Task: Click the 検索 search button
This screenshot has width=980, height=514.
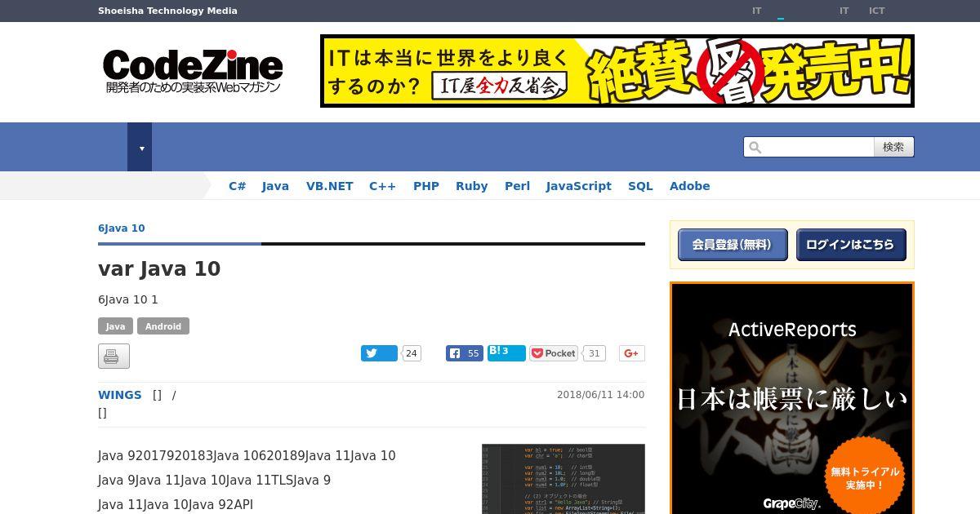Action: click(893, 147)
